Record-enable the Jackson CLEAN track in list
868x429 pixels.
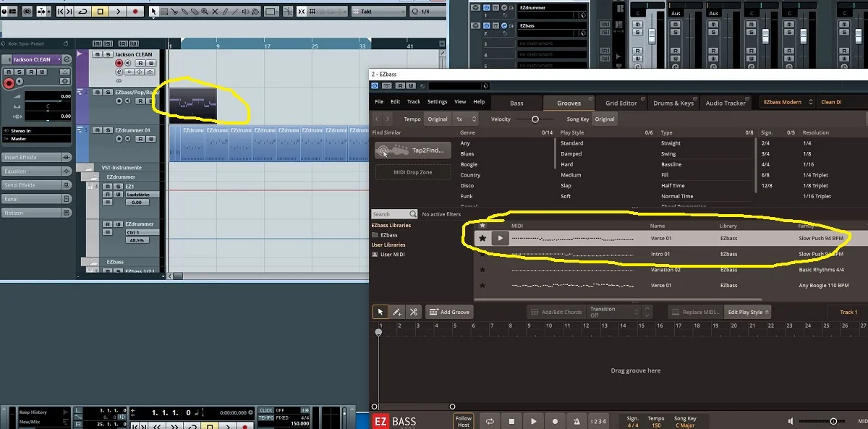[x=120, y=64]
